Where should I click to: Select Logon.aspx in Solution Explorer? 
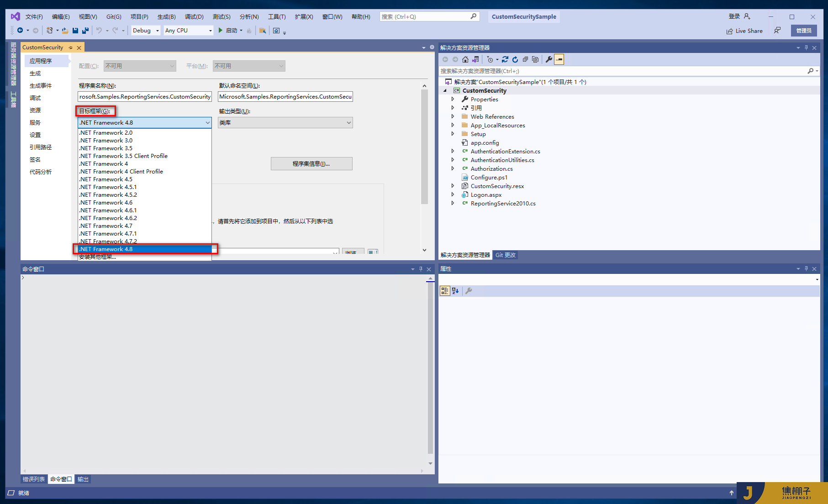click(x=486, y=195)
